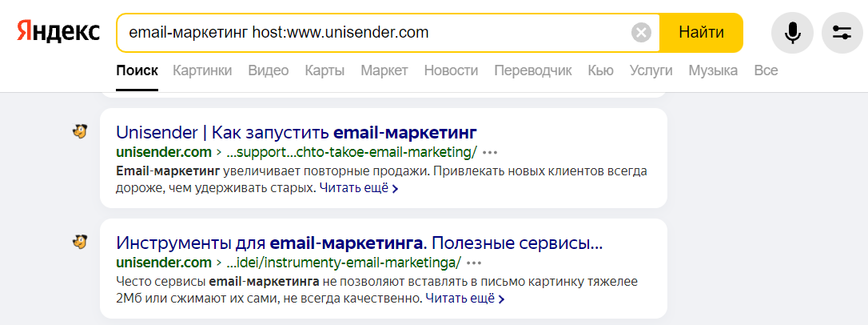Switch to the Услуги tab
This screenshot has height=325, width=868.
pos(651,70)
